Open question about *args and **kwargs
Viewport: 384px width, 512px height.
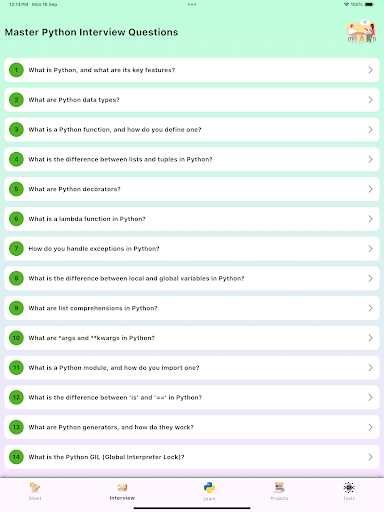point(192,338)
